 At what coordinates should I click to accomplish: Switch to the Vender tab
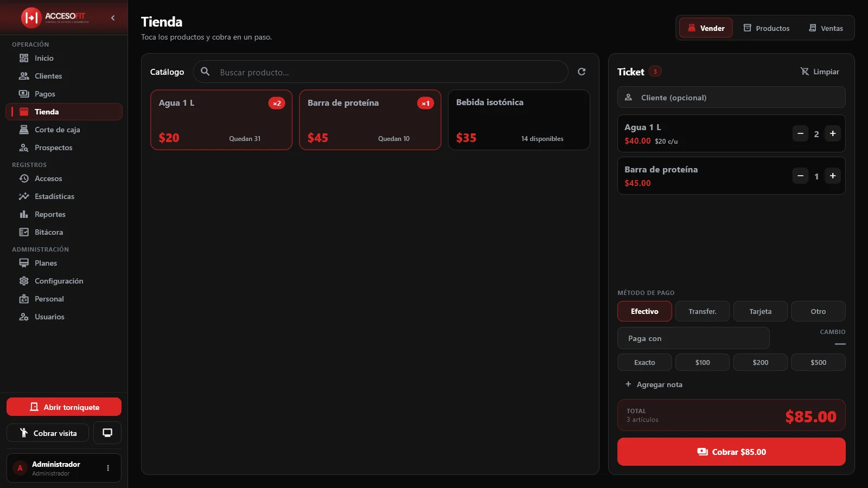[x=706, y=28]
